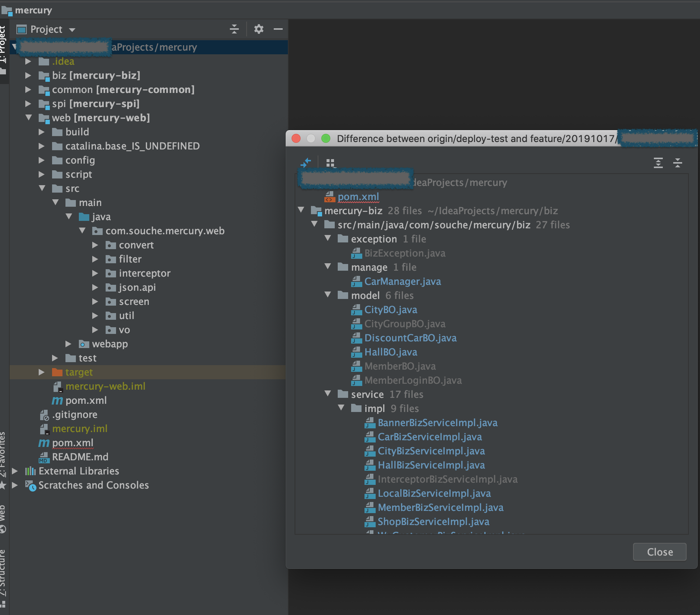Collapse the src folder in Project tree
The height and width of the screenshot is (615, 700).
coord(42,189)
